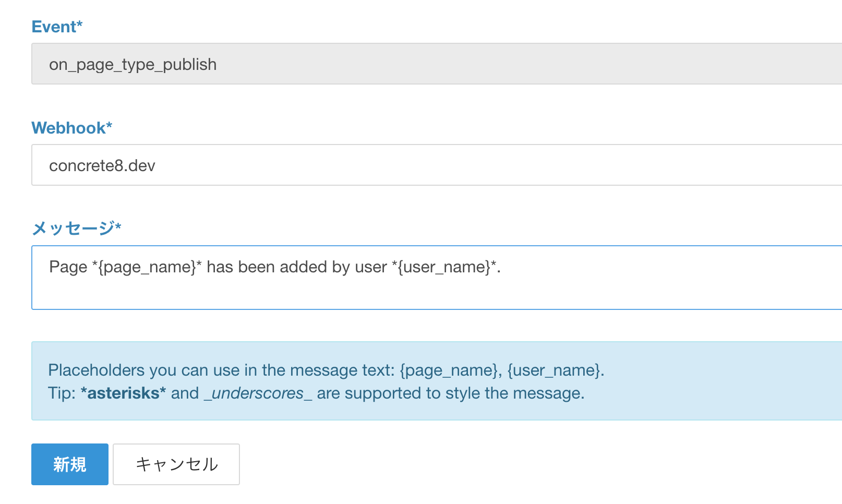
Task: Click the メッセージ* field label
Action: (77, 228)
